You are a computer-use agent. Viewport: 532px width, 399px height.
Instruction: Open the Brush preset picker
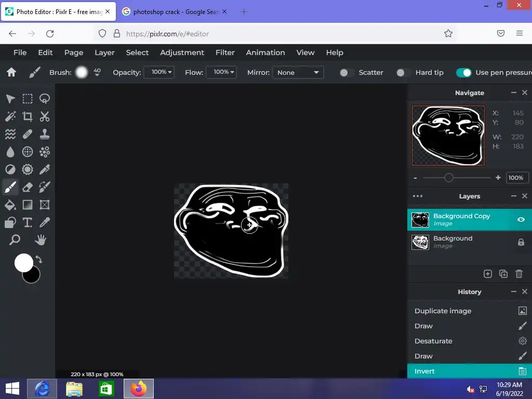tap(82, 72)
